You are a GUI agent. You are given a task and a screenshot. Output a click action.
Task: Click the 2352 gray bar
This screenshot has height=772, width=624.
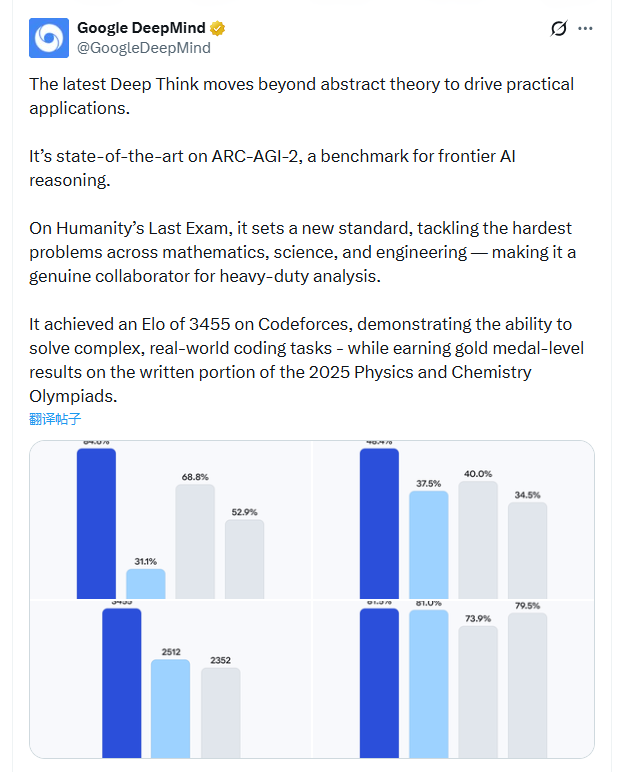point(220,713)
